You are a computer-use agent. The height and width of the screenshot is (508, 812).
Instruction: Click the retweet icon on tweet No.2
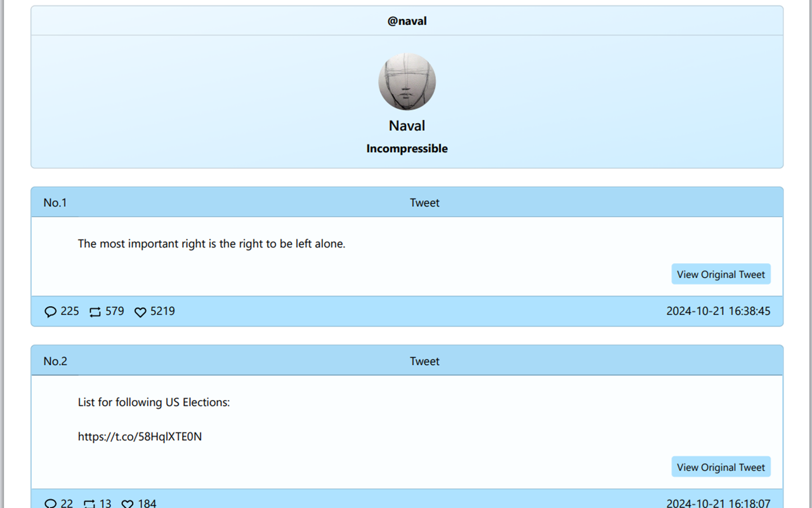[89, 504]
